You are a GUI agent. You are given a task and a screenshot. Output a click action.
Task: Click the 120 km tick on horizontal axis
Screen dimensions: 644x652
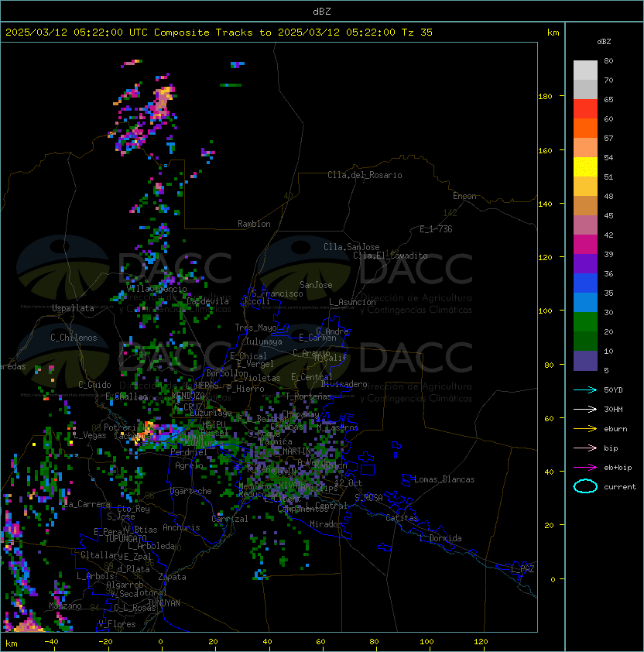coord(481,642)
